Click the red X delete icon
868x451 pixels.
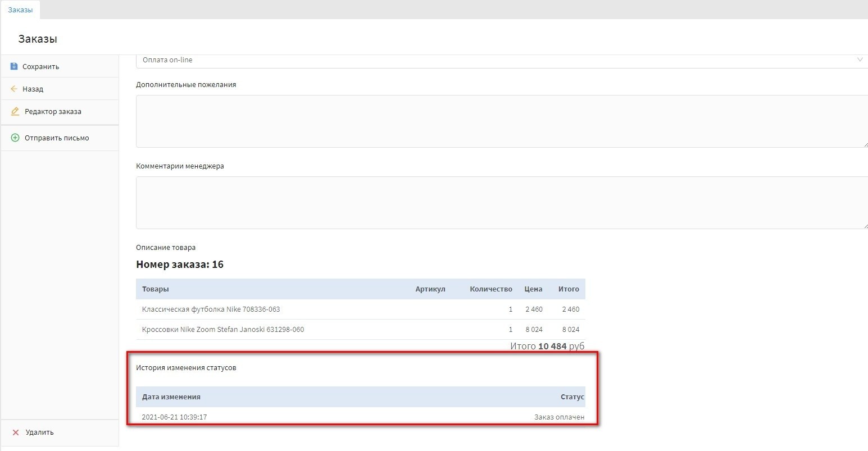[x=16, y=432]
